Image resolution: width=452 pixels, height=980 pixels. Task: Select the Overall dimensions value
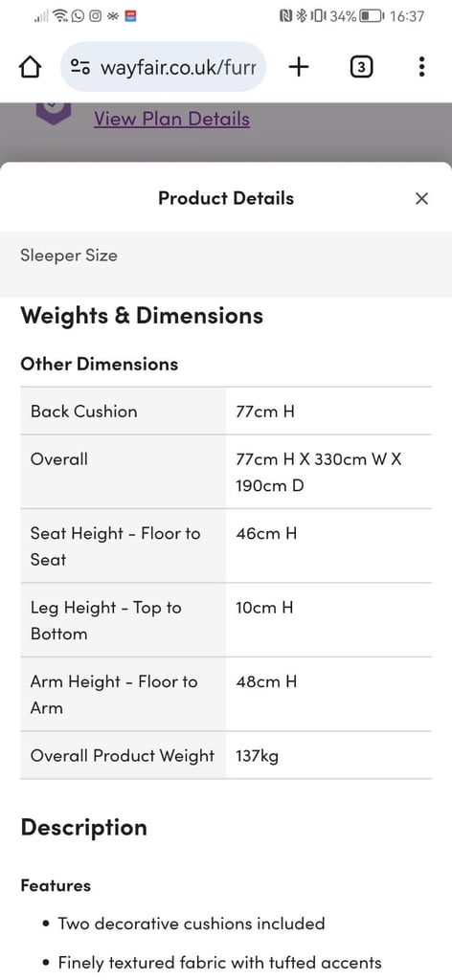click(x=319, y=472)
